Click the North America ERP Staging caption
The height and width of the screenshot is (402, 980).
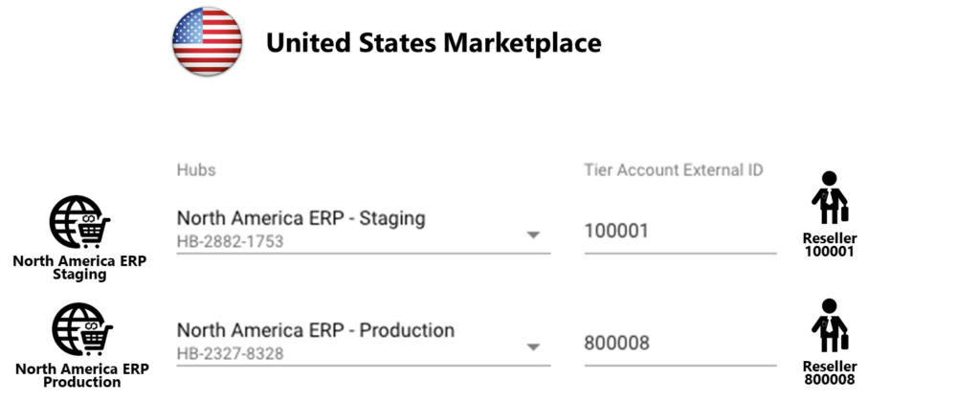point(80,268)
